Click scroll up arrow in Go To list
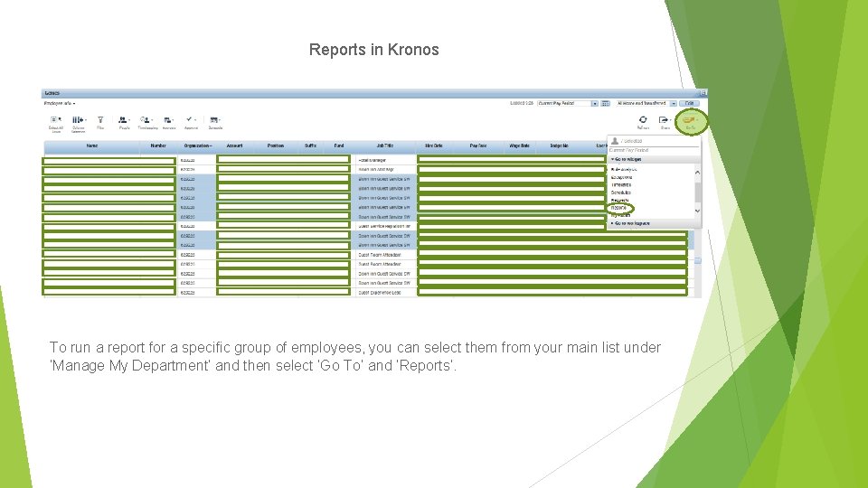This screenshot has width=868, height=488. point(697,173)
